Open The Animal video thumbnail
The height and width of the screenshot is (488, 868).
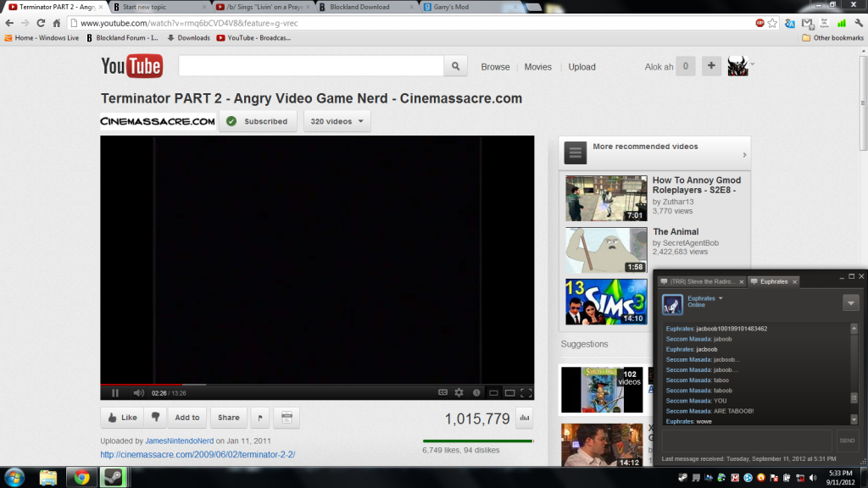point(606,250)
